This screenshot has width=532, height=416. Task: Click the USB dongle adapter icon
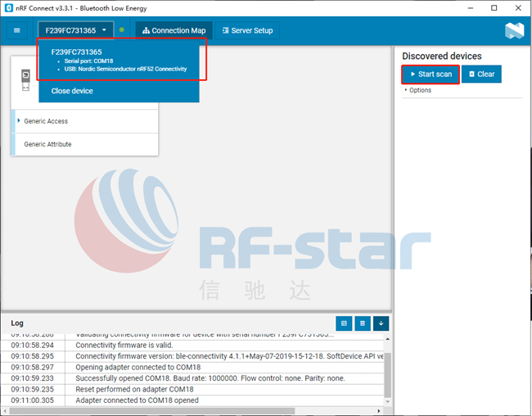coord(25,79)
